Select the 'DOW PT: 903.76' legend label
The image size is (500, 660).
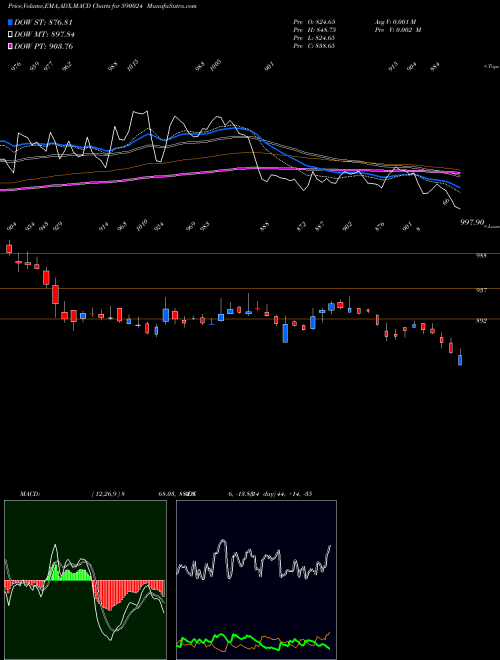[x=44, y=46]
